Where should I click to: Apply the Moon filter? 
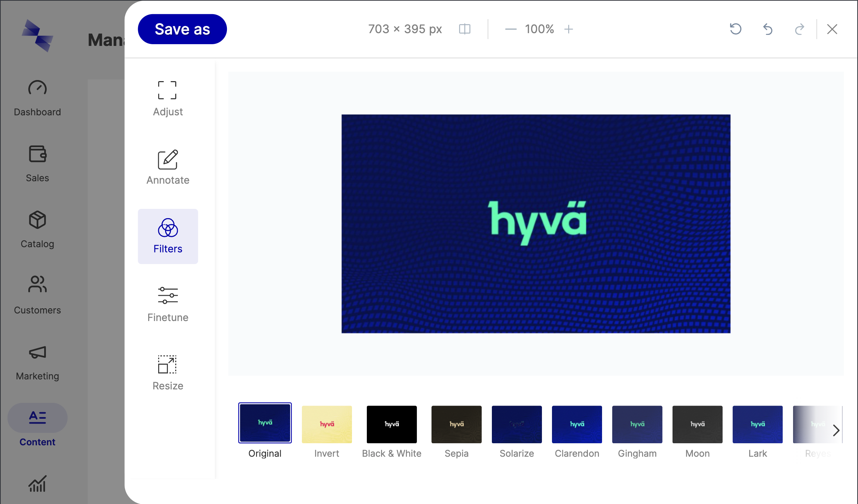[x=697, y=424]
